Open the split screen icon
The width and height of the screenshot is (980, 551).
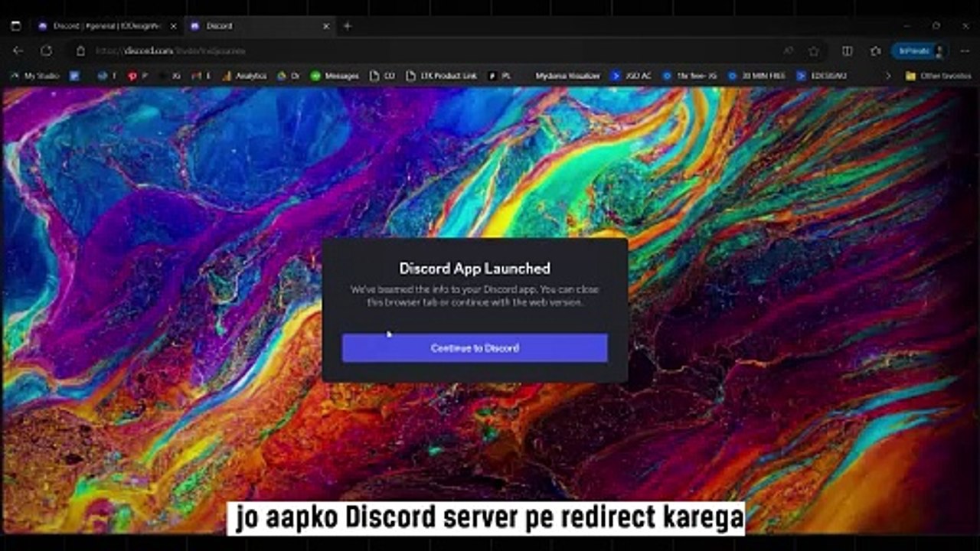848,51
